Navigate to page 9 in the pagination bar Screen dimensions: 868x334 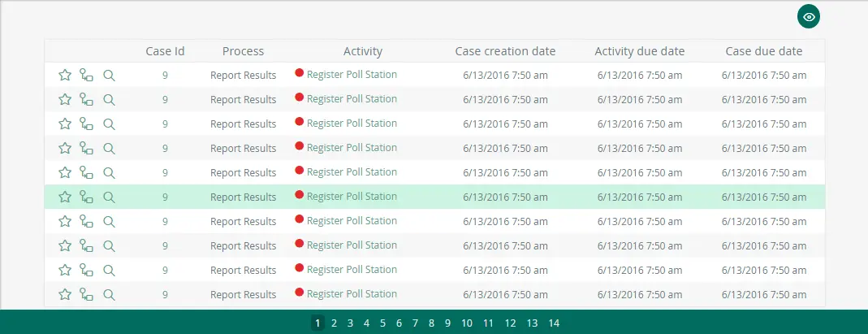tap(447, 323)
